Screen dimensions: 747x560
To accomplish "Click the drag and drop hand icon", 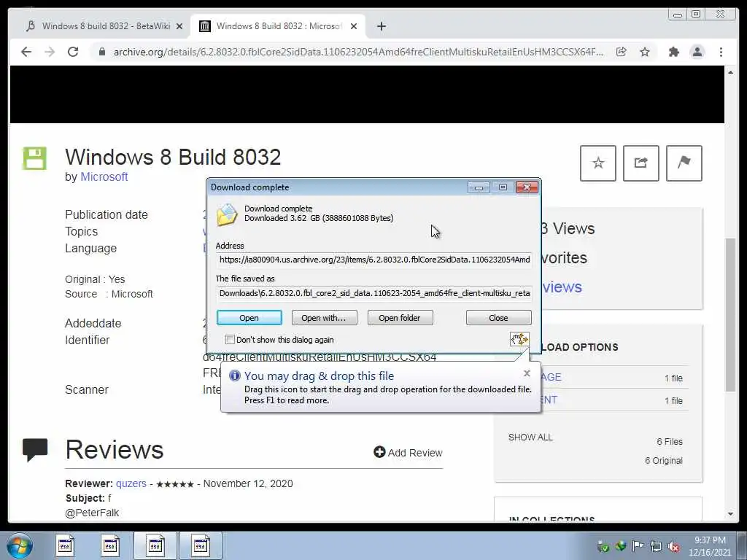I will tap(519, 339).
